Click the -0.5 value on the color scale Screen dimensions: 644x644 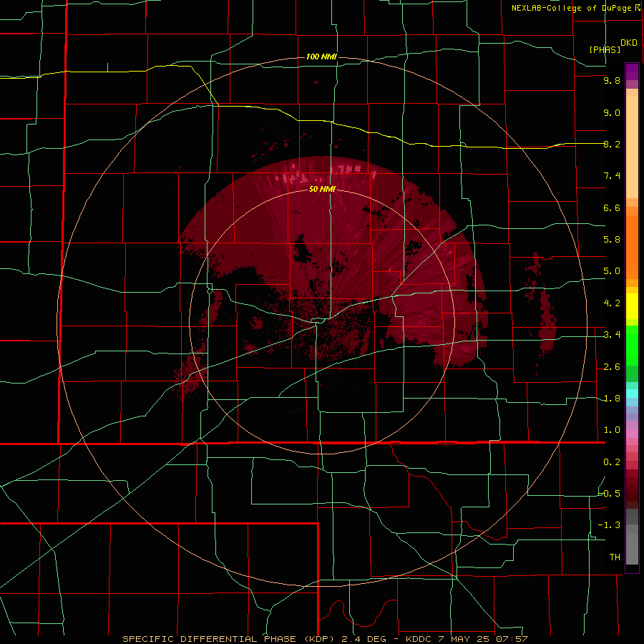610,494
